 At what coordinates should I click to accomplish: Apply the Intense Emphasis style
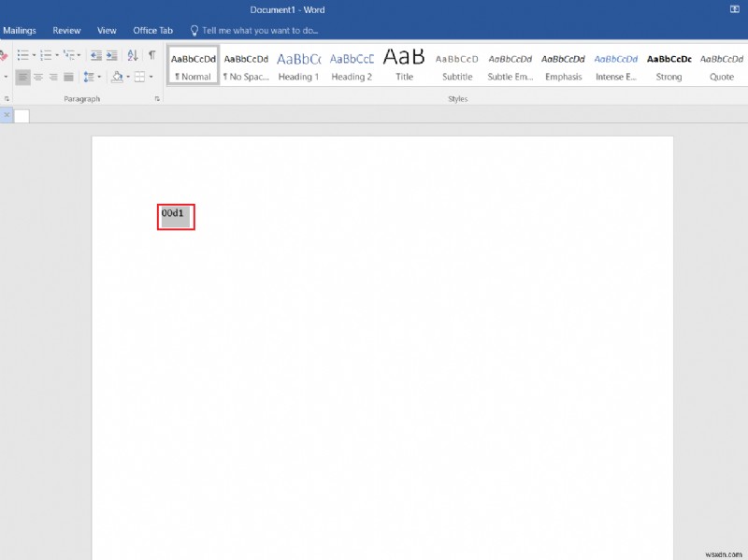[x=616, y=65]
